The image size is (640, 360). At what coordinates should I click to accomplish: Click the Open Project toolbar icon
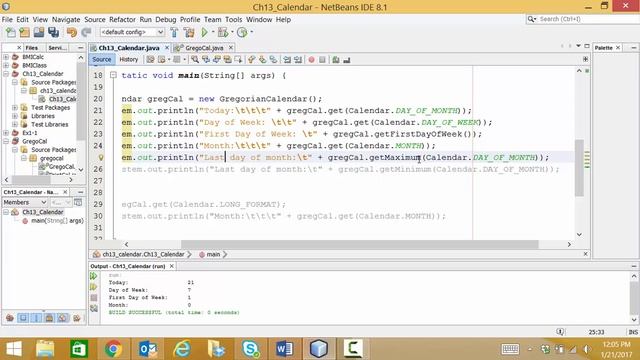39,32
